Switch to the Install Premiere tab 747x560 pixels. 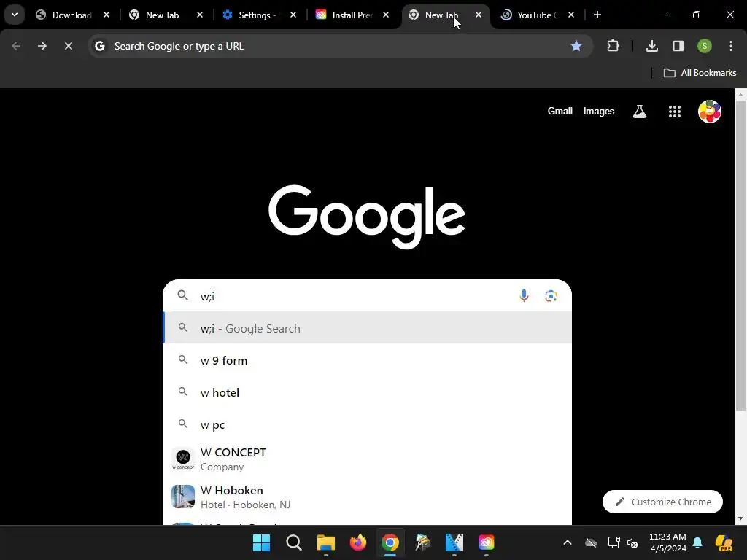352,15
